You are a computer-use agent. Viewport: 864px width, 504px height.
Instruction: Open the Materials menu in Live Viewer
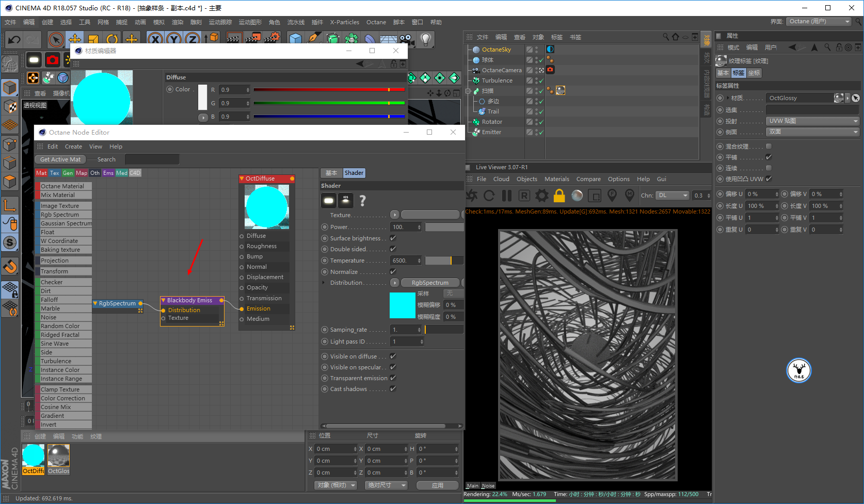point(557,179)
